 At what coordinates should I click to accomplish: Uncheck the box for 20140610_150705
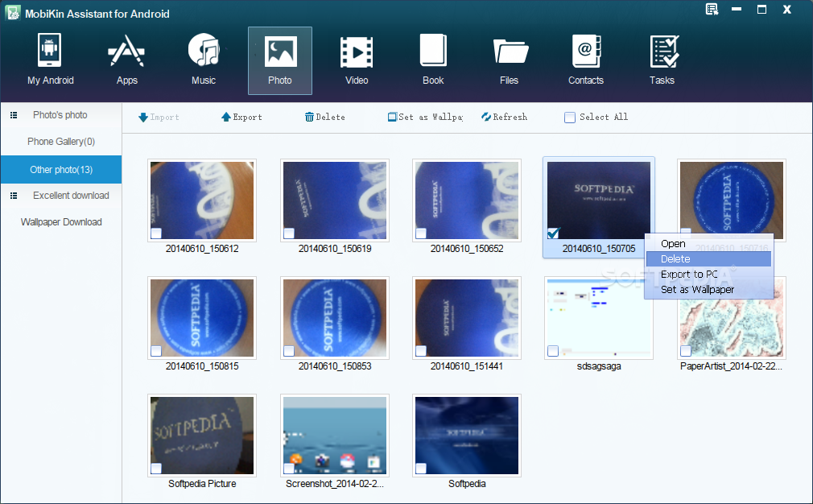(x=553, y=233)
